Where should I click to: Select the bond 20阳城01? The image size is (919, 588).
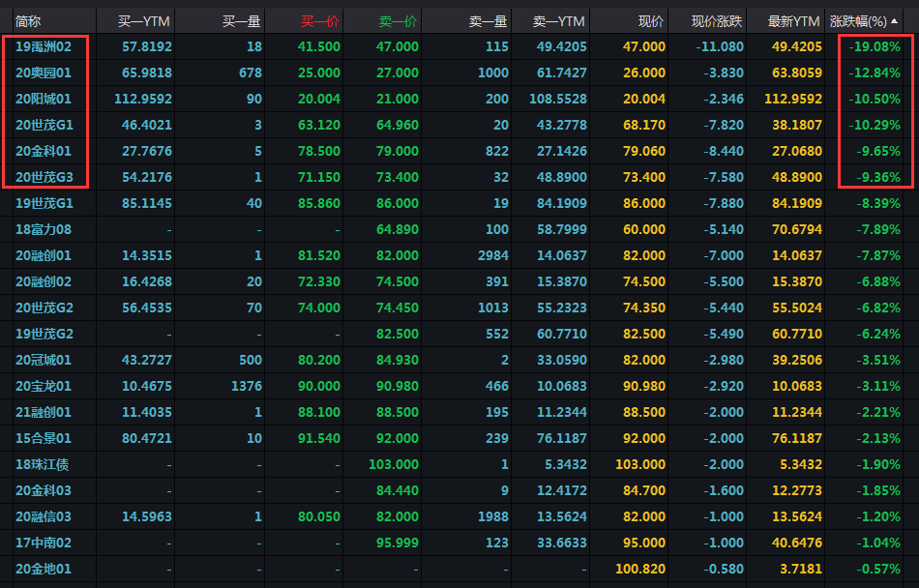[44, 99]
